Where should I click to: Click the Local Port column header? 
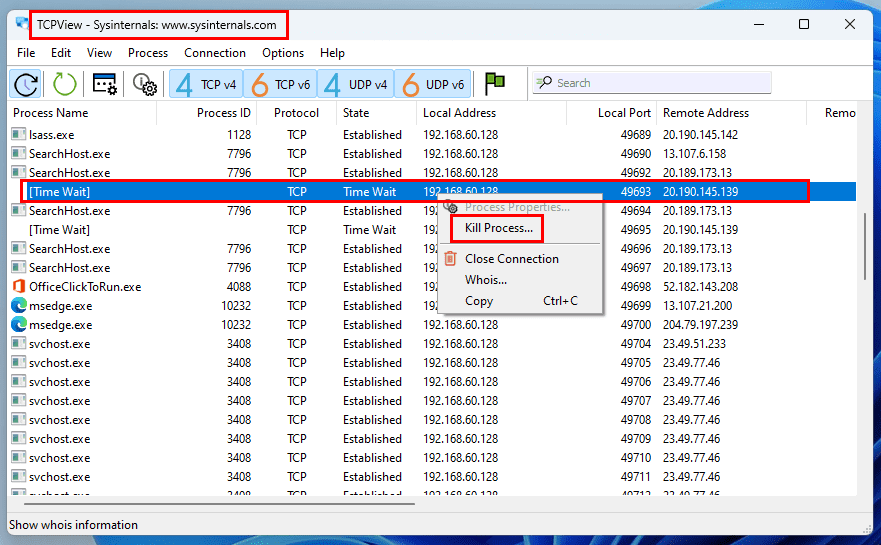click(624, 113)
